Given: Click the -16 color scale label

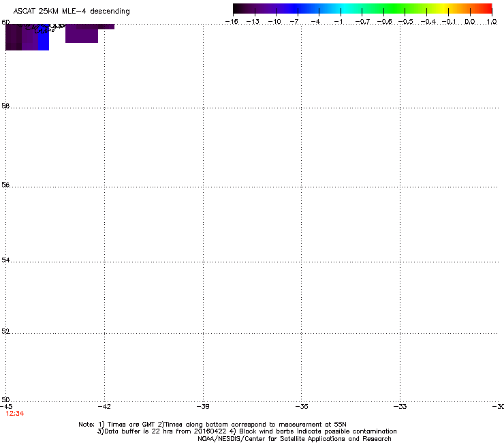Looking at the screenshot, I should [x=232, y=22].
